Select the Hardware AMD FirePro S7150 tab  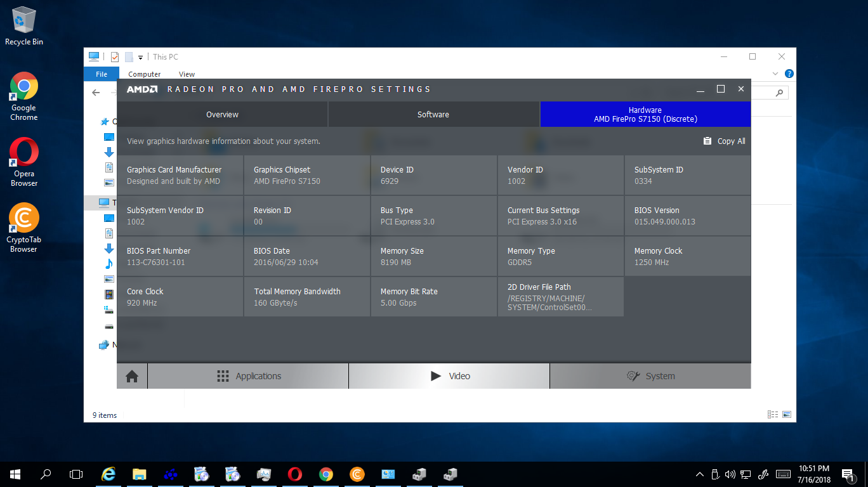click(x=645, y=115)
